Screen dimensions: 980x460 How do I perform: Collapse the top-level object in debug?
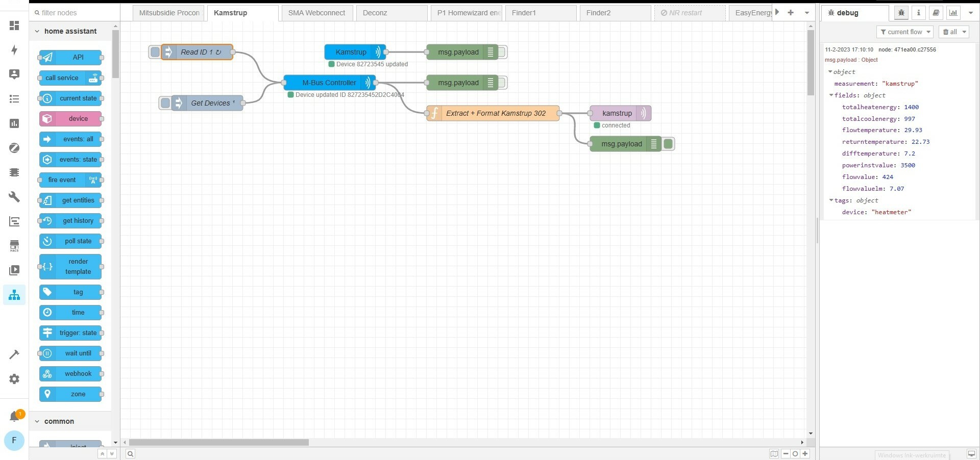tap(830, 72)
